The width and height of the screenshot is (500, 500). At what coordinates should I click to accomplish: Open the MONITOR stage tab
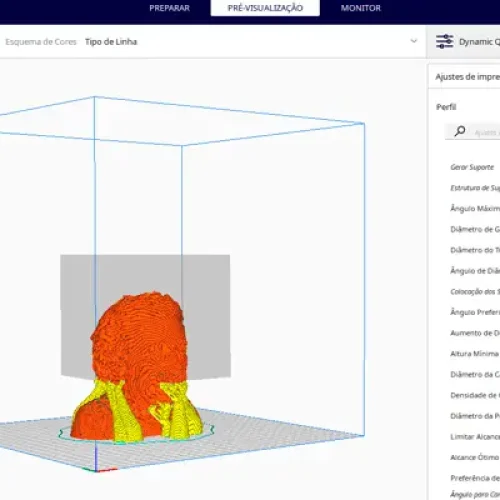pos(361,8)
